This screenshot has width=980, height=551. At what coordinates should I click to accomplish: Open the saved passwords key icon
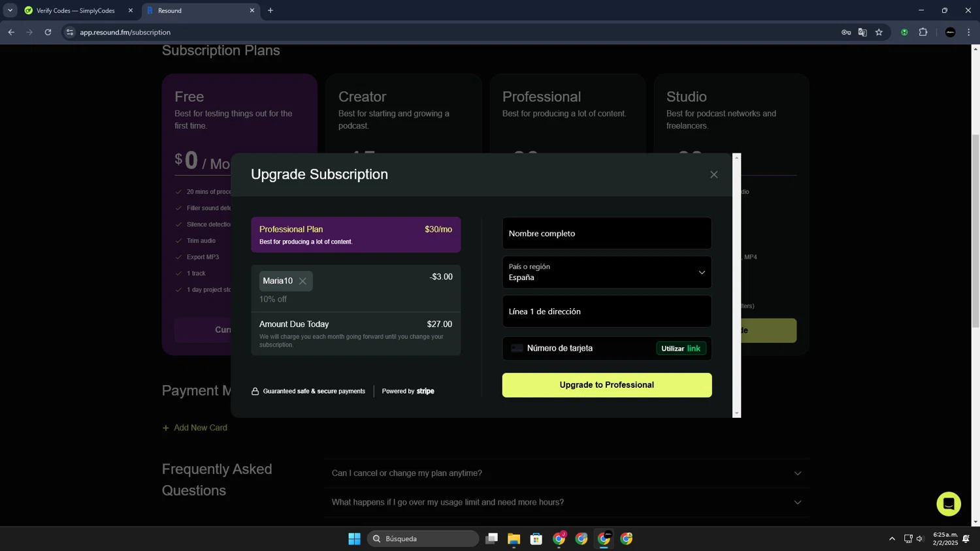pyautogui.click(x=846, y=32)
